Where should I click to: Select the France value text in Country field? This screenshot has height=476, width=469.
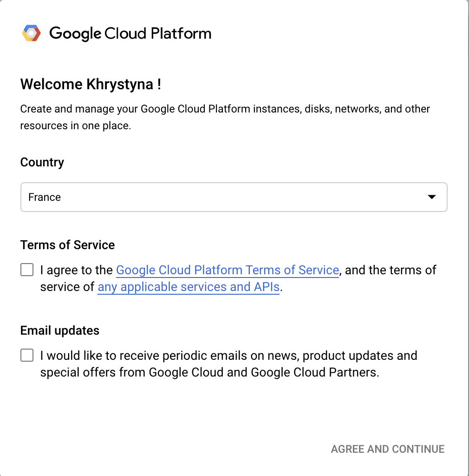45,197
